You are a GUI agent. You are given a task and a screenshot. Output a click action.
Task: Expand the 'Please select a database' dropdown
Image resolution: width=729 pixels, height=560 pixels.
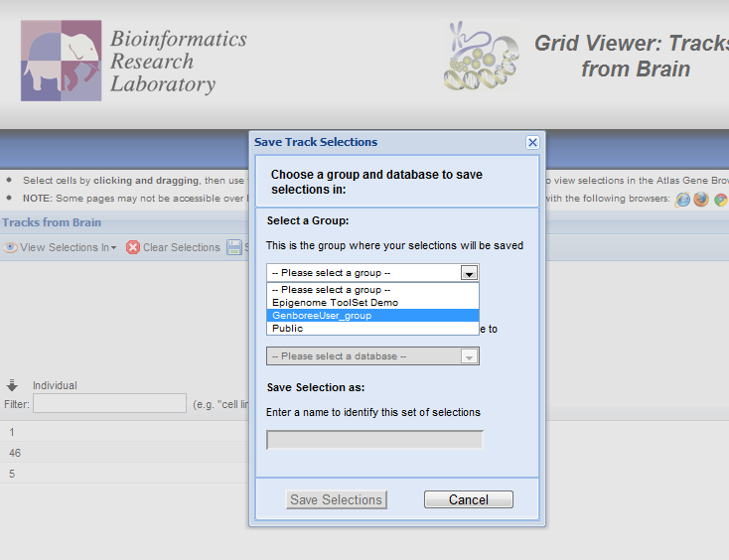point(470,356)
